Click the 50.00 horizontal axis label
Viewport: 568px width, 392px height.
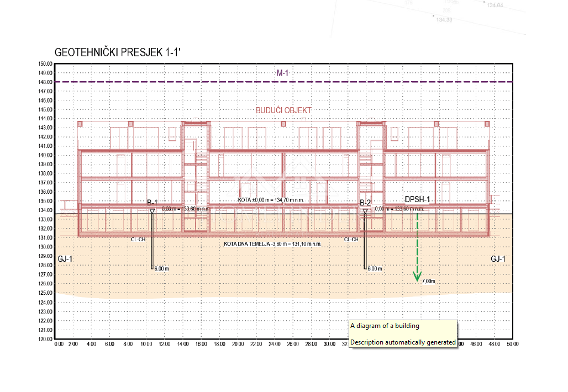tap(513, 344)
